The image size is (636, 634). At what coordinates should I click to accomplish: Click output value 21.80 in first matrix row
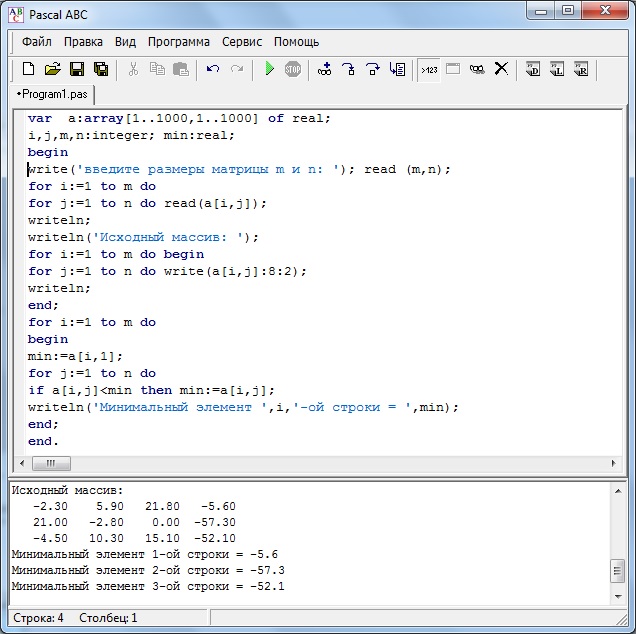point(162,507)
